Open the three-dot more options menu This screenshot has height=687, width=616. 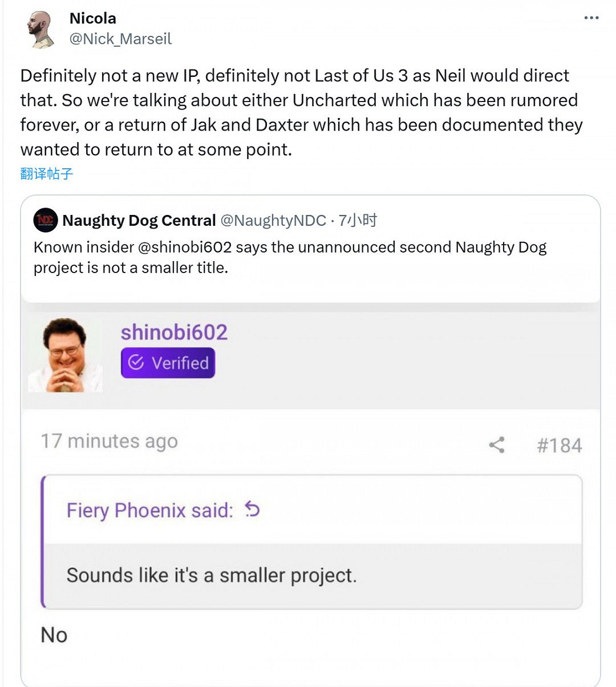tap(591, 18)
